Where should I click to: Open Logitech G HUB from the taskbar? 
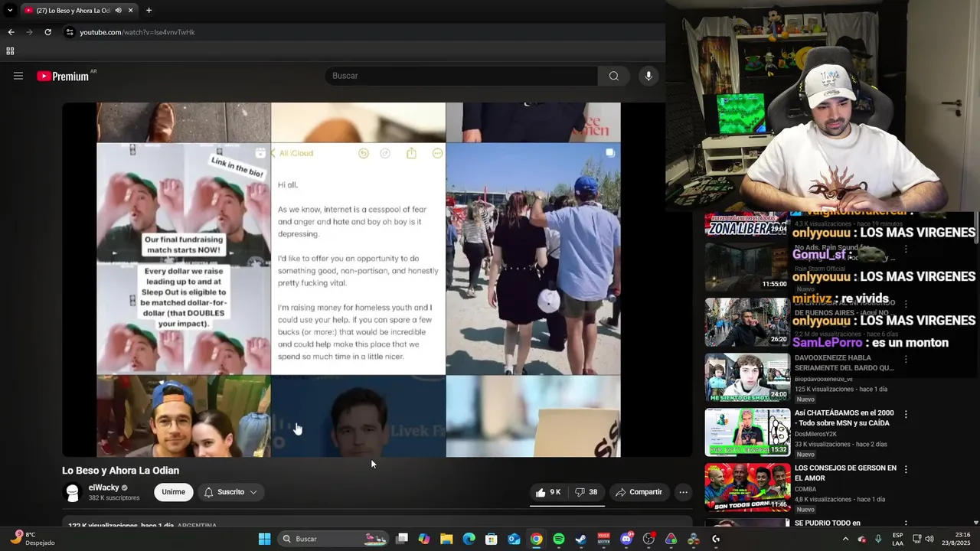(x=716, y=539)
